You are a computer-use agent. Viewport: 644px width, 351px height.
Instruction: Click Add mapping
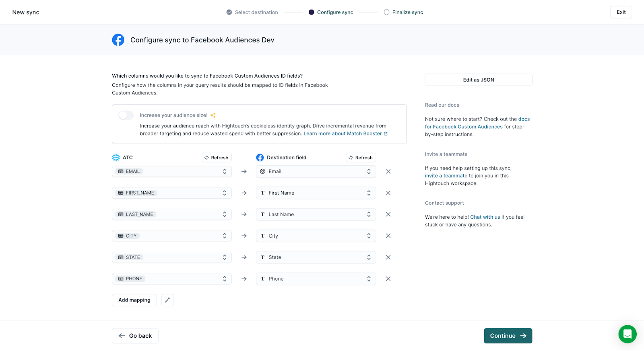[x=134, y=300]
